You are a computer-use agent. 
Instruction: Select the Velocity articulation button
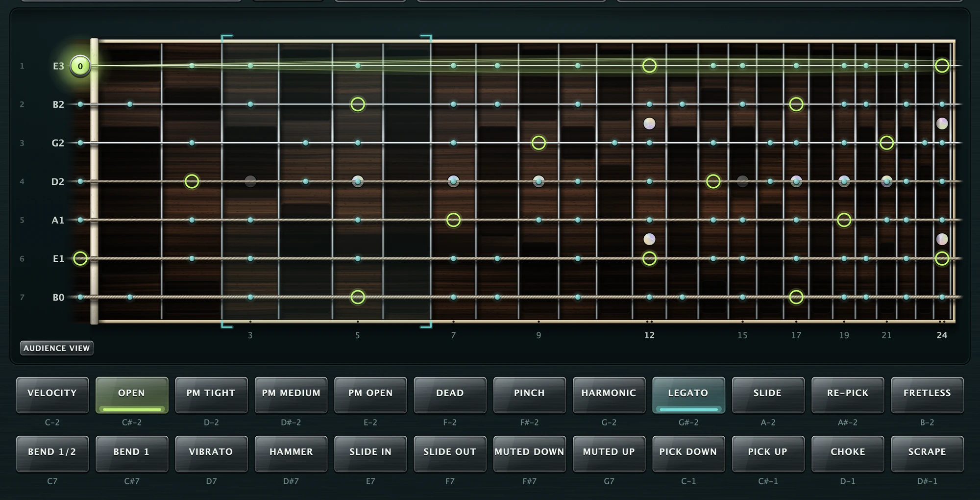pyautogui.click(x=52, y=395)
